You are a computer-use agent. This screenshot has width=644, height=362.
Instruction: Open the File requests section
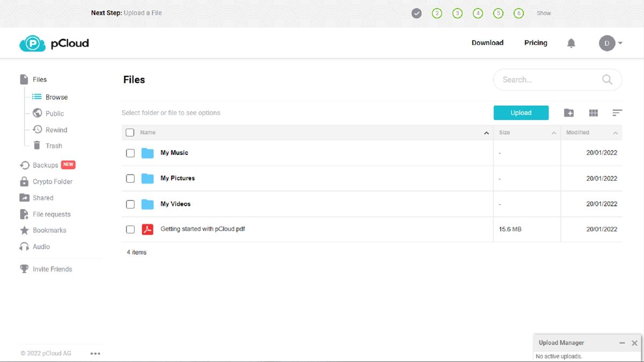[52, 214]
